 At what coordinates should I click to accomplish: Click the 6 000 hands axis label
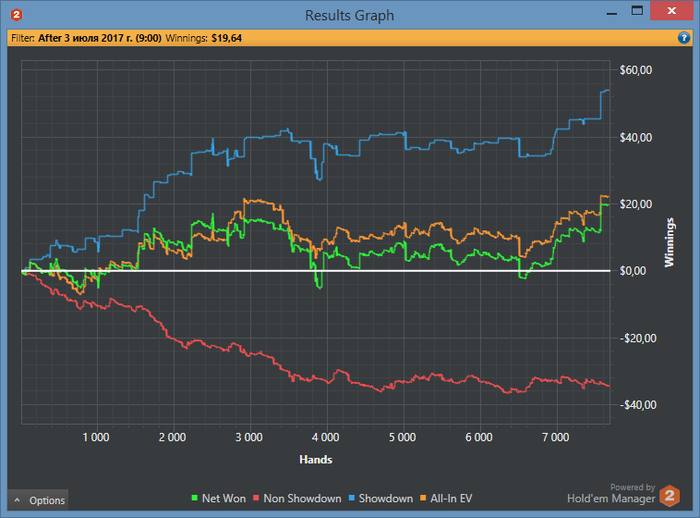tap(479, 437)
